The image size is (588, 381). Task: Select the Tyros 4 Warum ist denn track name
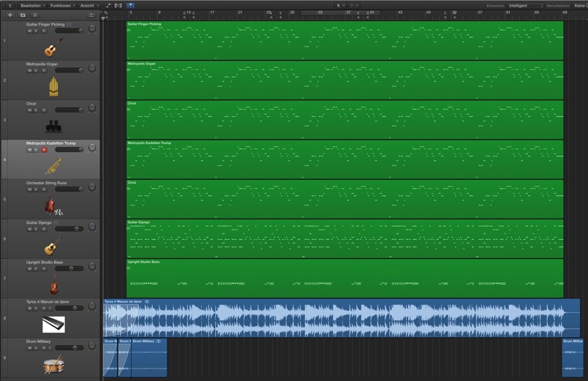point(48,302)
